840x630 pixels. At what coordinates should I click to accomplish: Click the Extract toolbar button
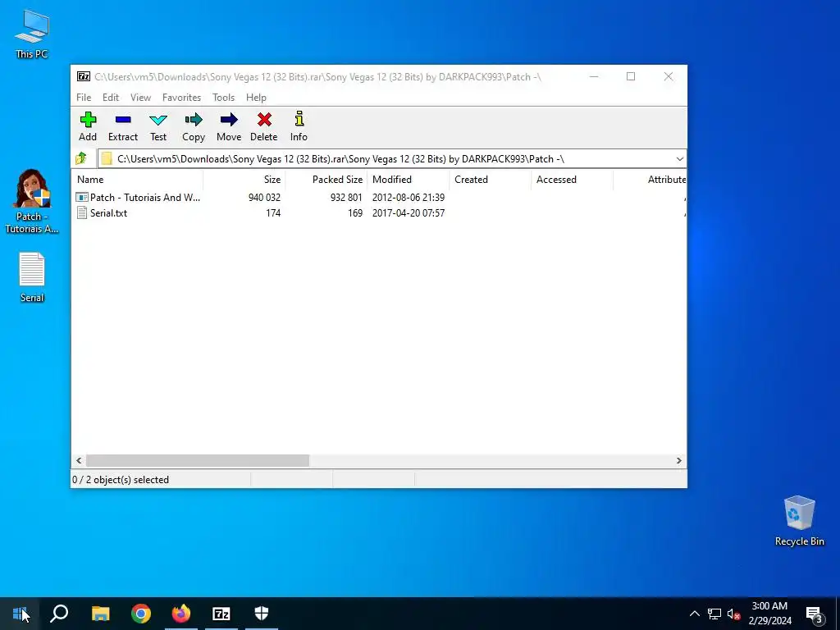[x=123, y=127]
